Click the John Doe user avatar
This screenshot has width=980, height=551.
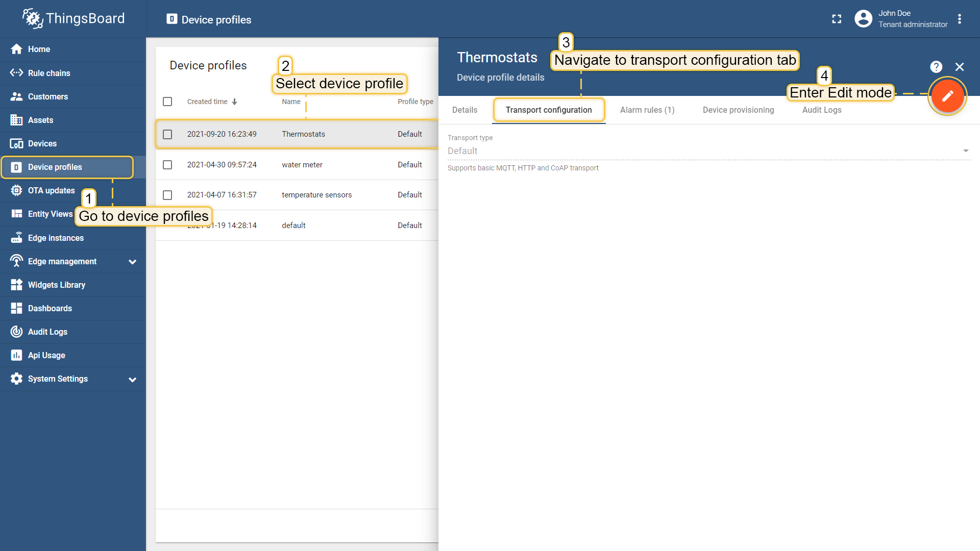tap(863, 19)
